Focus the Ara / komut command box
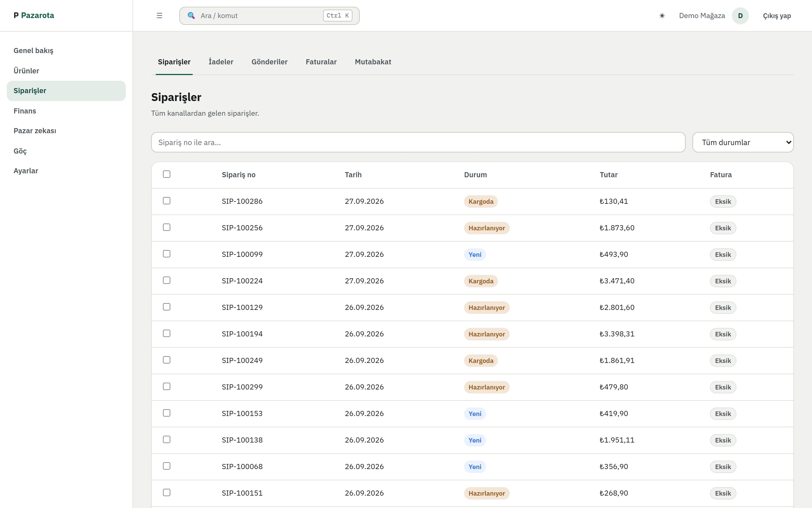This screenshot has width=812, height=508. (270, 16)
